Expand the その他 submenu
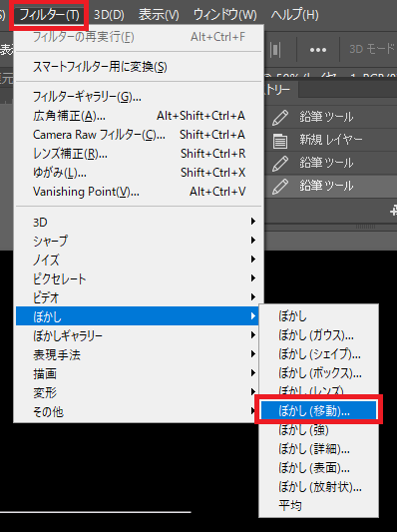The height and width of the screenshot is (532, 397). click(137, 412)
